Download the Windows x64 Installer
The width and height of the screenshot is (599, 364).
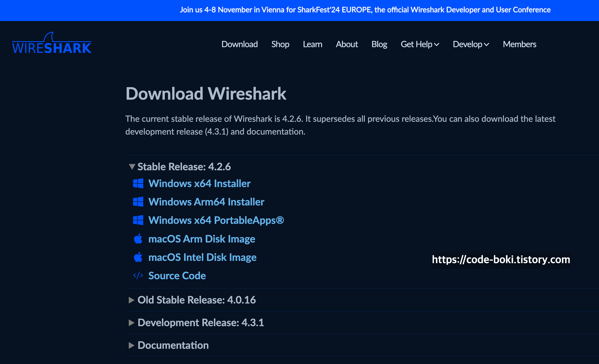pyautogui.click(x=199, y=184)
